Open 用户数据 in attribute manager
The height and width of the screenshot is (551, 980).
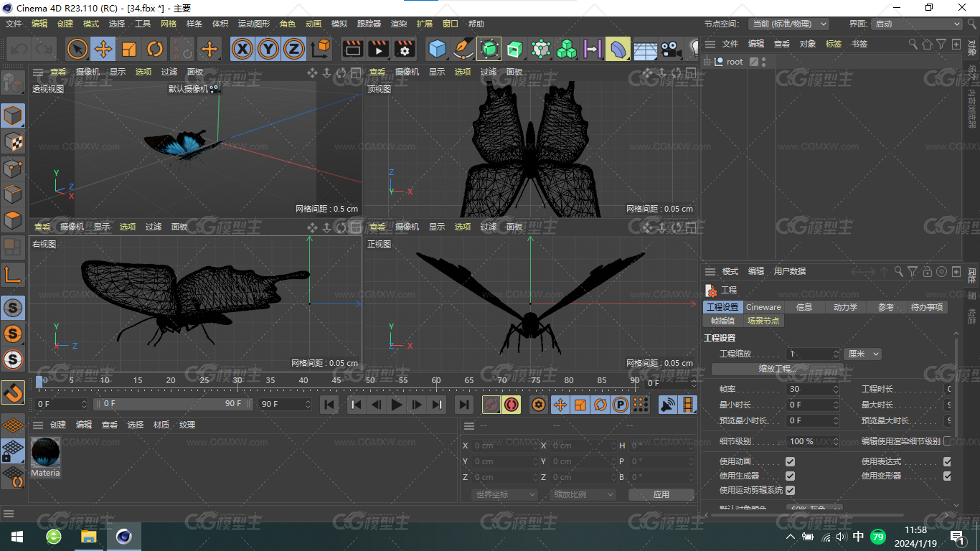[x=789, y=271]
